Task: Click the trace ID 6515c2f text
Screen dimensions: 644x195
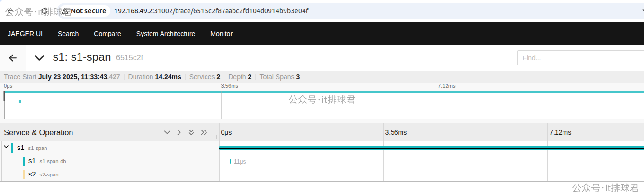Action: click(129, 58)
